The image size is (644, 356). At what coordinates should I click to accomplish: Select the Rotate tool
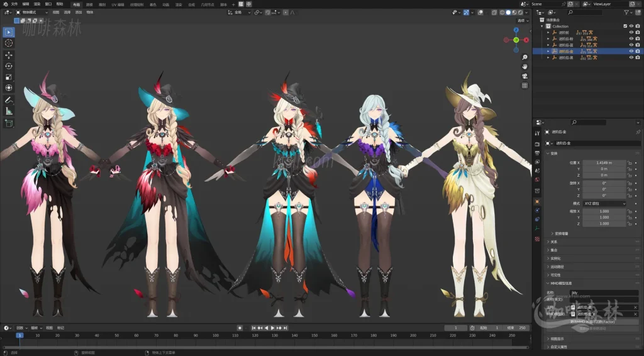pos(9,65)
